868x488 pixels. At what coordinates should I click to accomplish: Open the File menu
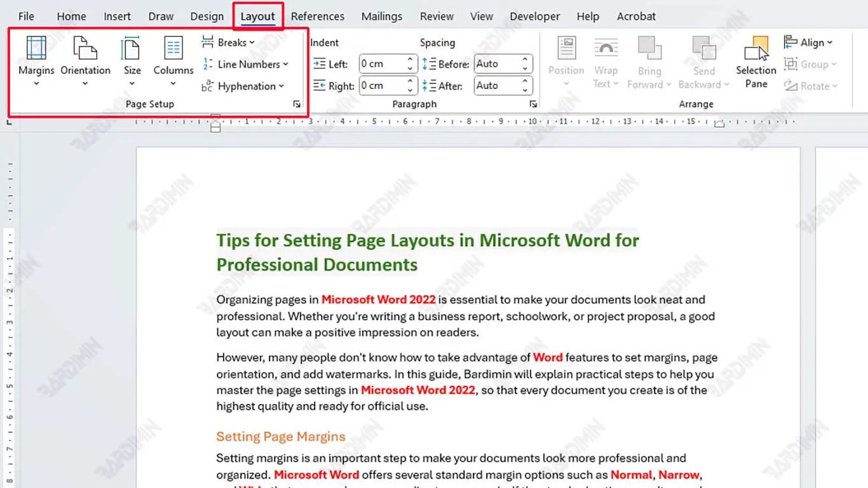(x=26, y=17)
